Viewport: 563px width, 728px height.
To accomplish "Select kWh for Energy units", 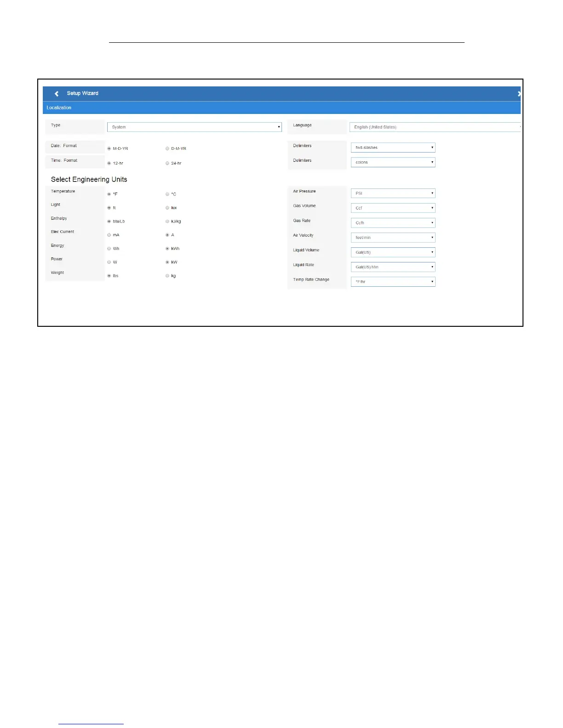I will coord(167,249).
